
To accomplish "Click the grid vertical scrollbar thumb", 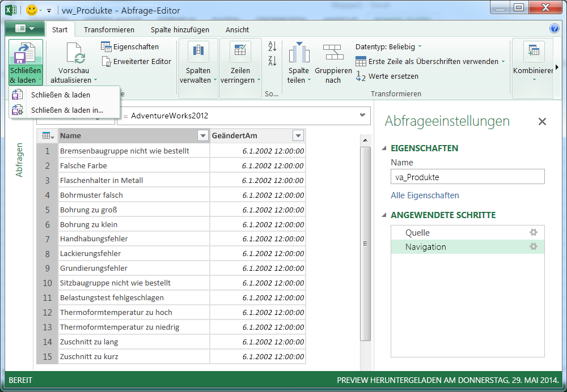I will click(365, 244).
